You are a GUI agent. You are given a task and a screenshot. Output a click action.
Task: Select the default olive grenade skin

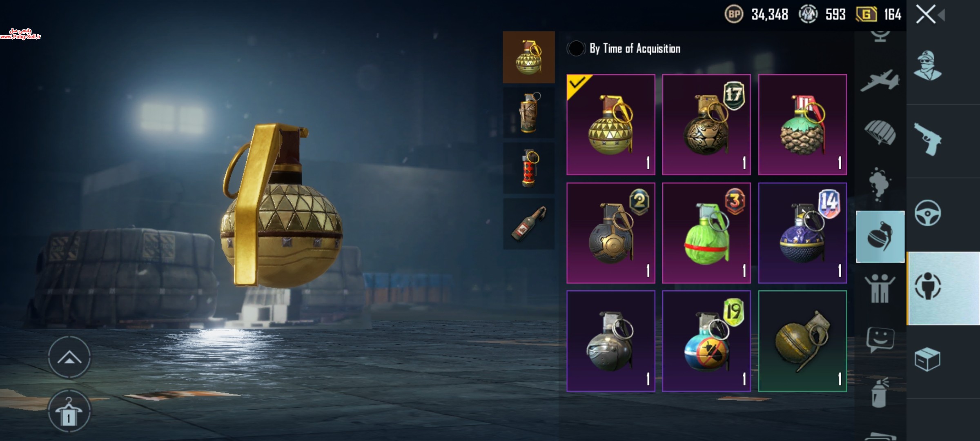pos(802,341)
